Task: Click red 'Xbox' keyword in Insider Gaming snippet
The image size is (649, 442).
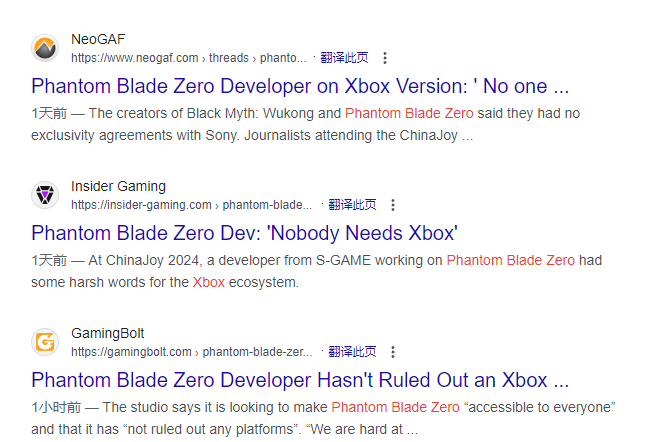Action: pos(209,282)
